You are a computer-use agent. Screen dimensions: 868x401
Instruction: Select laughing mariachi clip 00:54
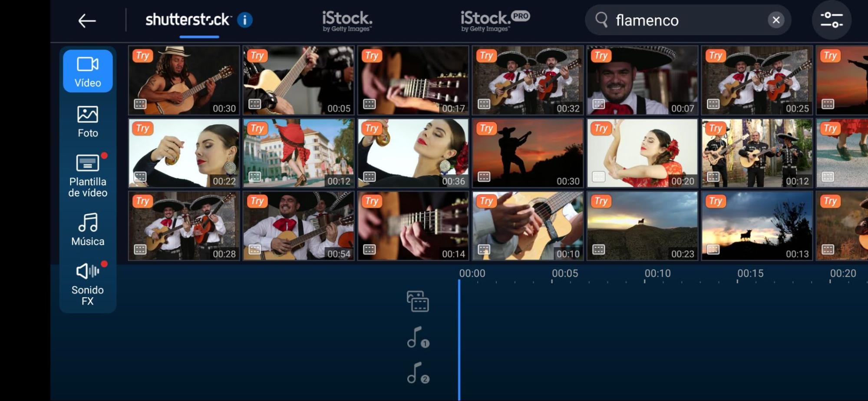pos(299,226)
